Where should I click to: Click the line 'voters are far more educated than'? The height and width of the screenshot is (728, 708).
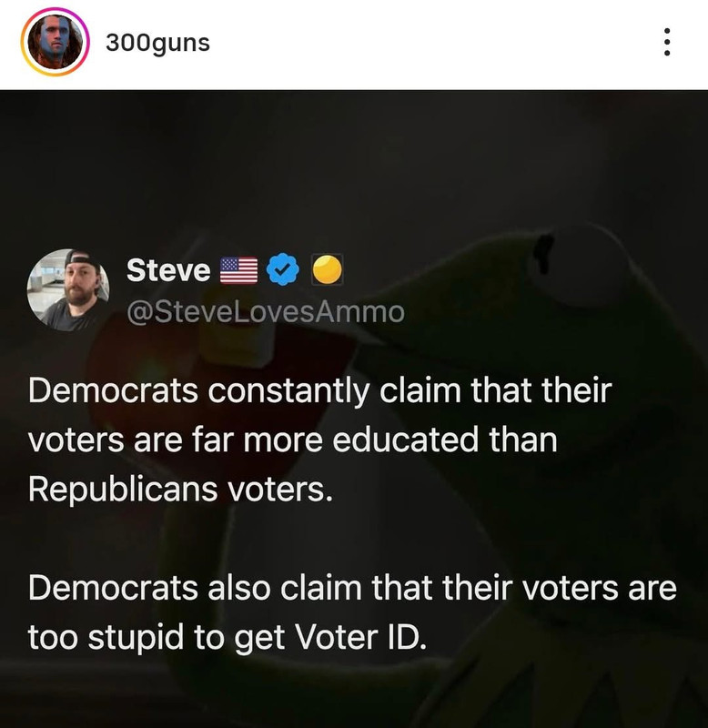coord(293,440)
